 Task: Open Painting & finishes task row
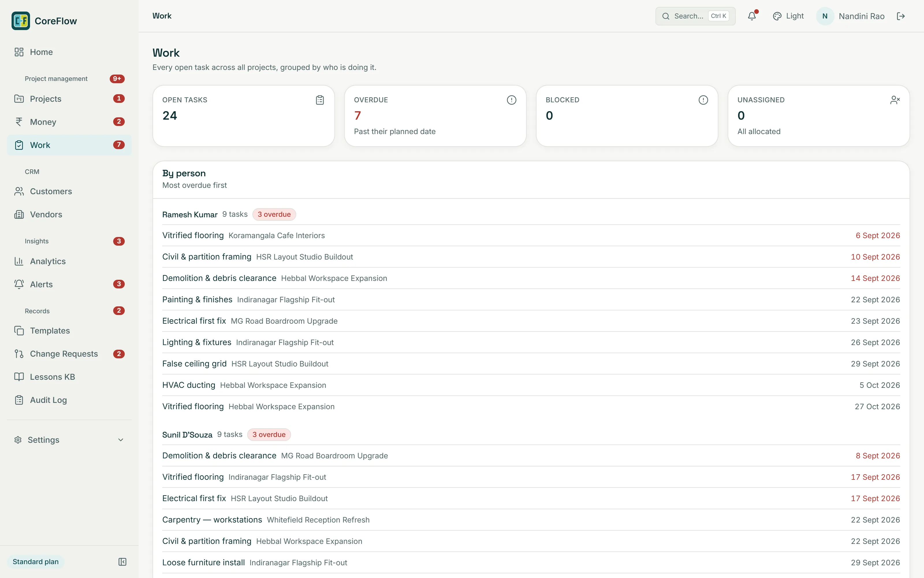pyautogui.click(x=531, y=300)
